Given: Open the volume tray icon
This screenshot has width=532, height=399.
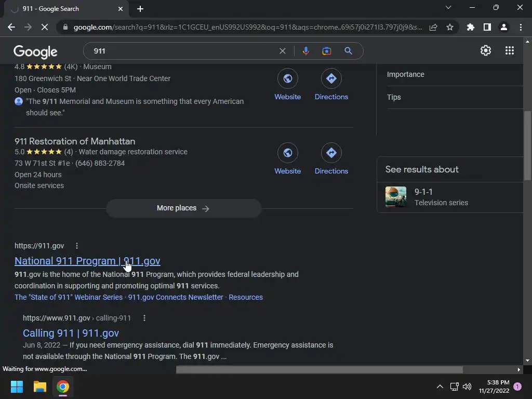Looking at the screenshot, I should [467, 387].
